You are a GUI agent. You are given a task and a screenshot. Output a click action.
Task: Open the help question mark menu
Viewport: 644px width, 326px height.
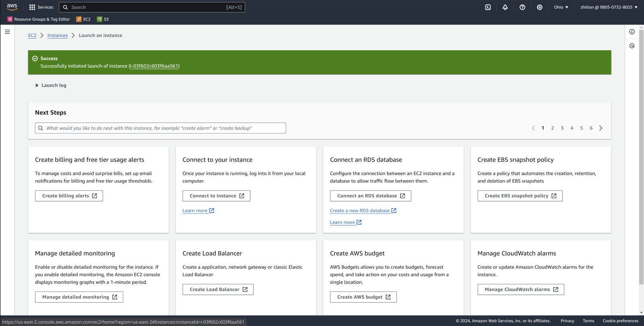[522, 7]
